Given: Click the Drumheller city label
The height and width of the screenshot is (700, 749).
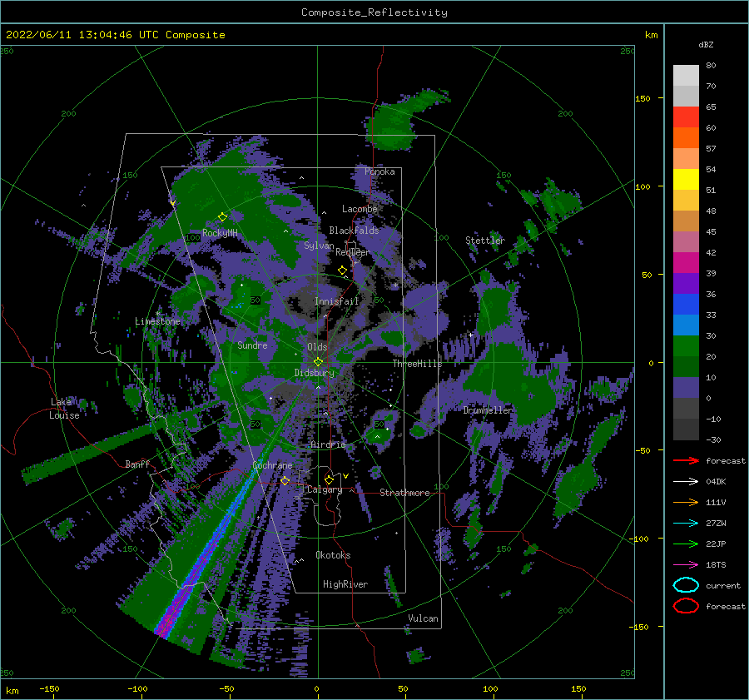Looking at the screenshot, I should click(488, 410).
